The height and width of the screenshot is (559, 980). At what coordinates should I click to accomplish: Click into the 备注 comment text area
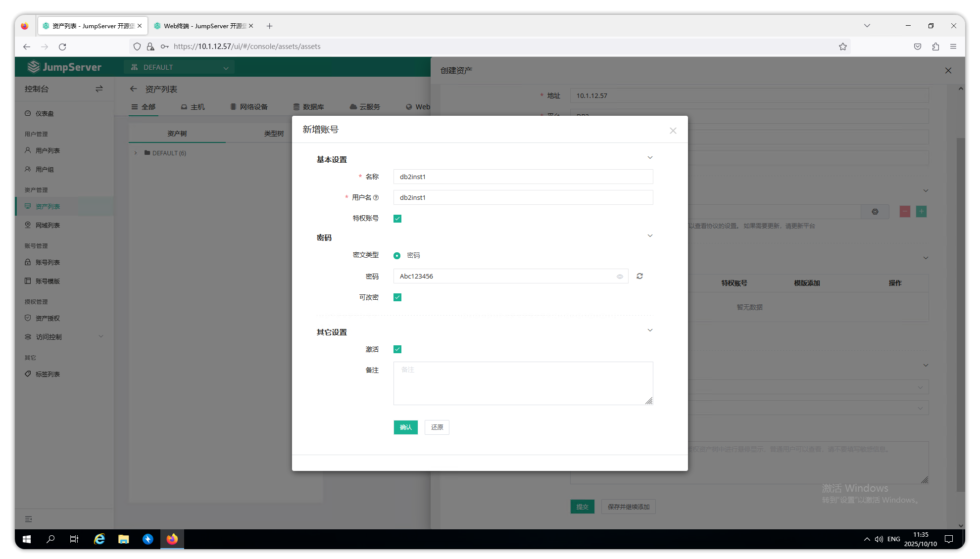(x=523, y=383)
